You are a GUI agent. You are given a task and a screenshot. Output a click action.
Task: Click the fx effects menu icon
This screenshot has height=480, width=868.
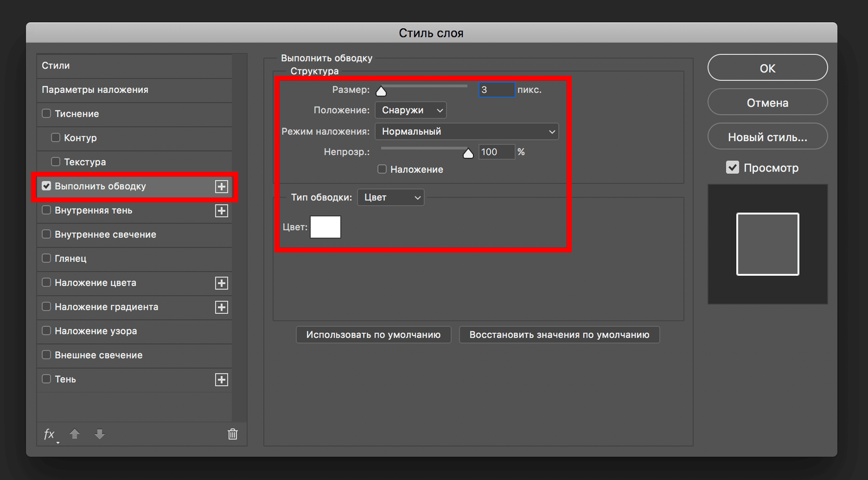[x=49, y=434]
